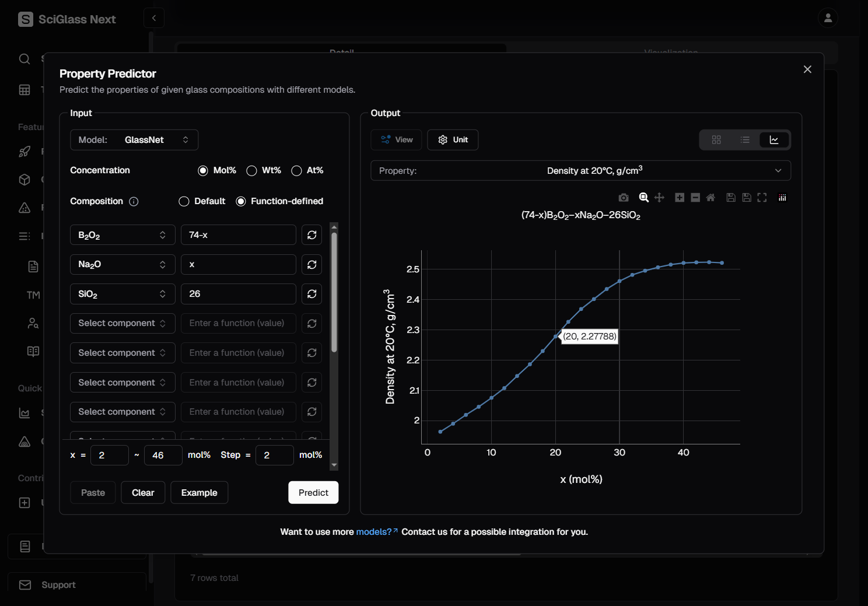868x606 pixels.
Task: Switch output to list view tab
Action: coord(745,140)
